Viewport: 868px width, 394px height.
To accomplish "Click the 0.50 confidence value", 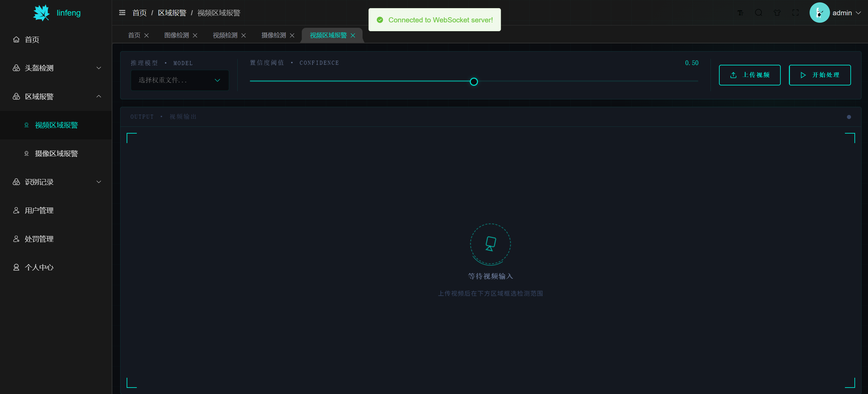I will coord(692,63).
